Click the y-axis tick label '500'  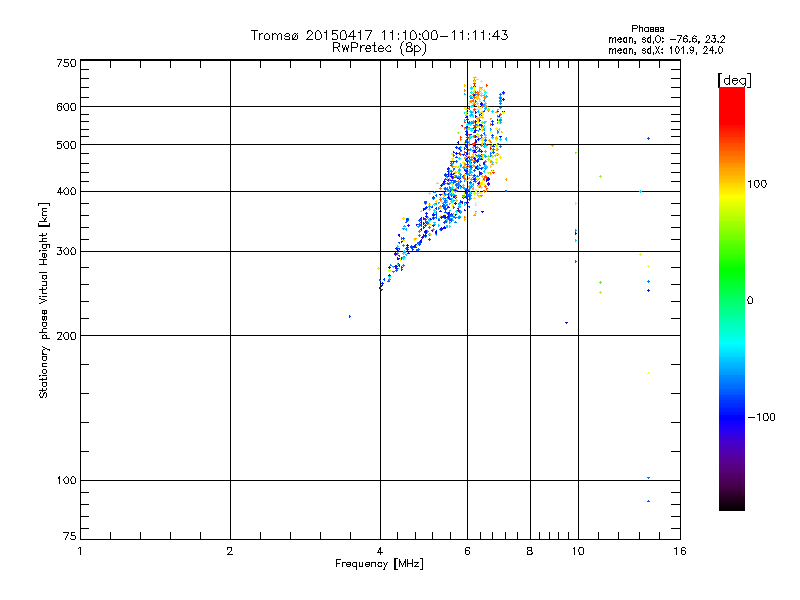tap(66, 145)
